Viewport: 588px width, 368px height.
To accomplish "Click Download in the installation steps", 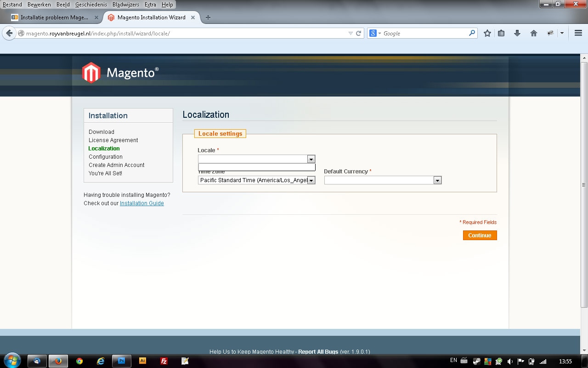I will coord(102,132).
